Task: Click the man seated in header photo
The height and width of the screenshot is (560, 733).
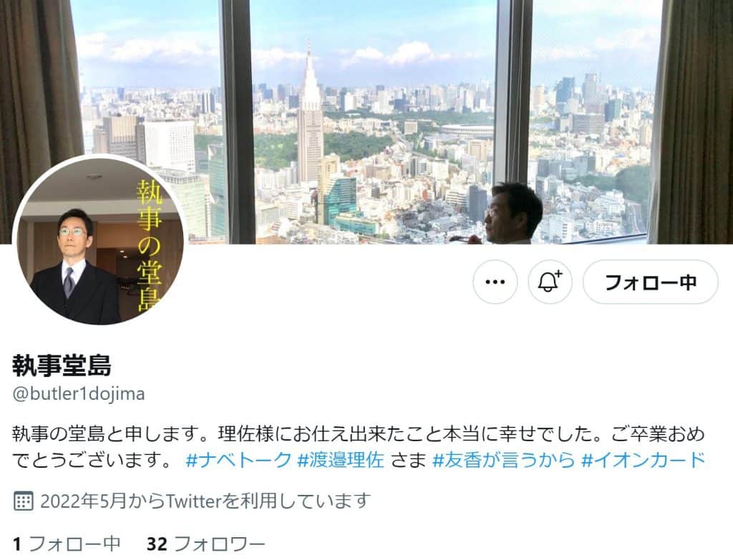Action: coord(508,213)
